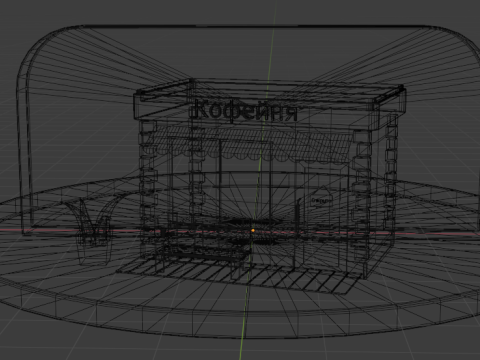Click the orange object origin dot

tap(253, 230)
